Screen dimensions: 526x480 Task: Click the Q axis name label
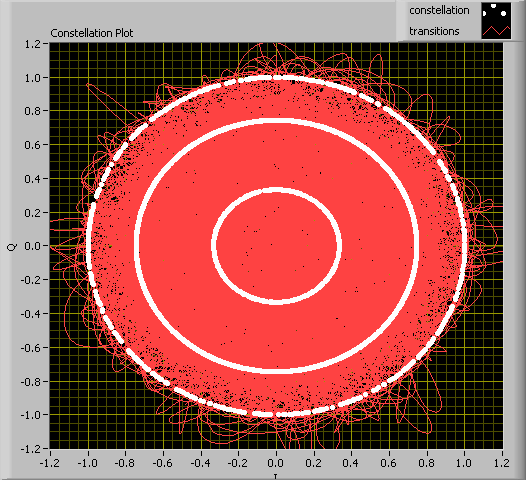click(12, 247)
